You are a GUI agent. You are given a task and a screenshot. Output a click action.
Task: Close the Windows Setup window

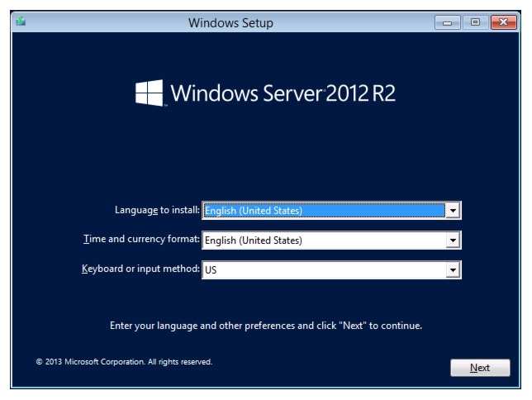click(x=504, y=22)
